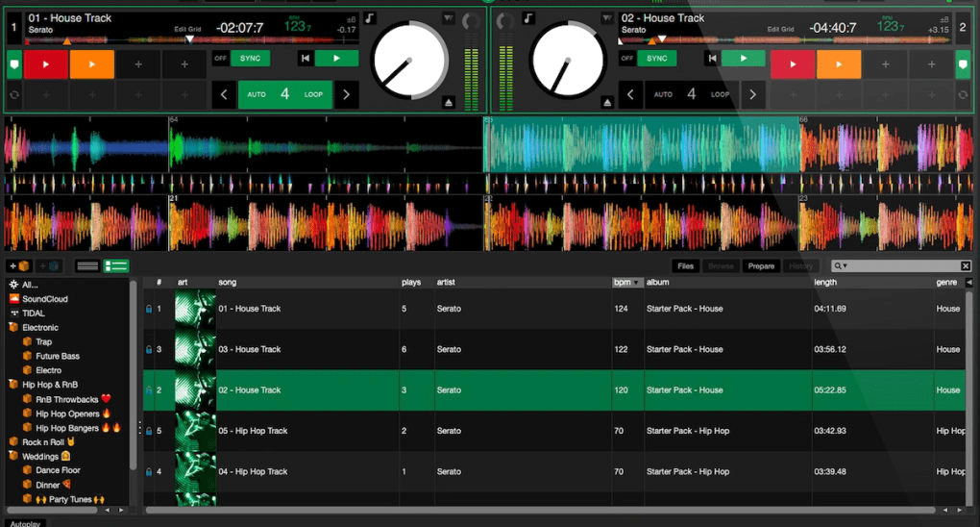Enable key lock on deck 2

(x=528, y=18)
